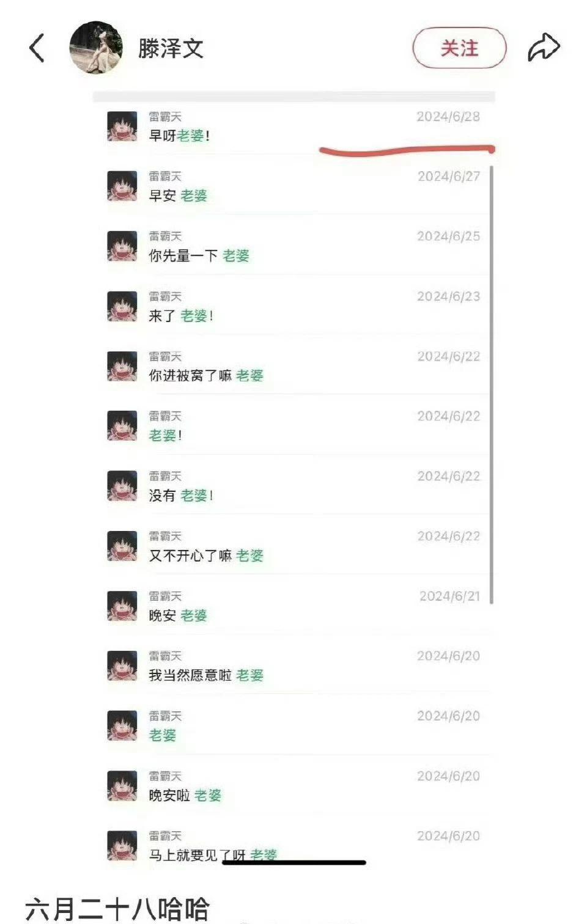Tap the 雷霸天 name above 早呀老婆!
The width and height of the screenshot is (587, 924).
tap(165, 117)
